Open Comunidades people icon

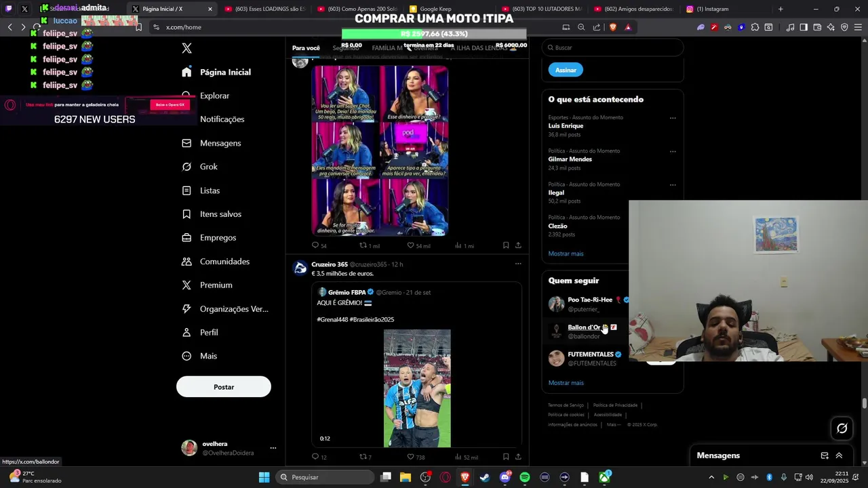click(186, 262)
